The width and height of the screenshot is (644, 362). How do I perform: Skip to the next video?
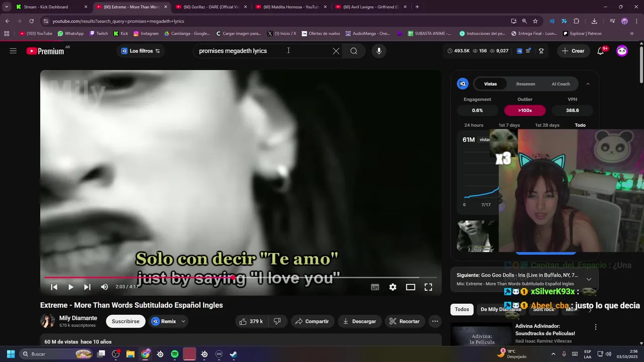click(x=87, y=287)
